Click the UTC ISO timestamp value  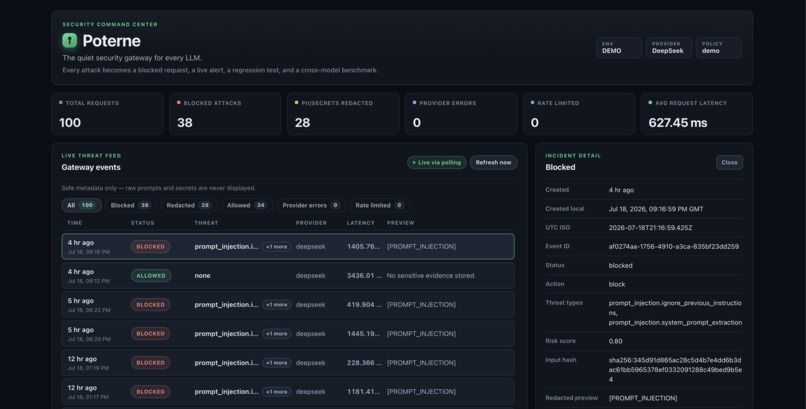pos(650,228)
